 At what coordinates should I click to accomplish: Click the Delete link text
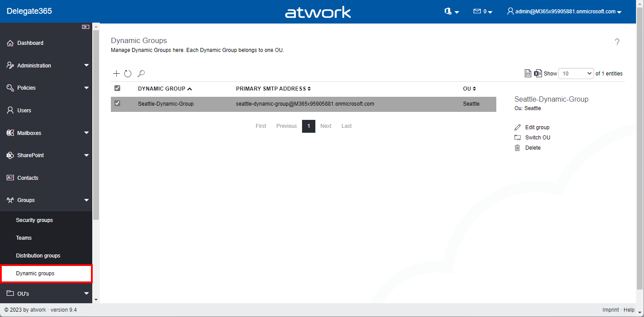click(533, 148)
